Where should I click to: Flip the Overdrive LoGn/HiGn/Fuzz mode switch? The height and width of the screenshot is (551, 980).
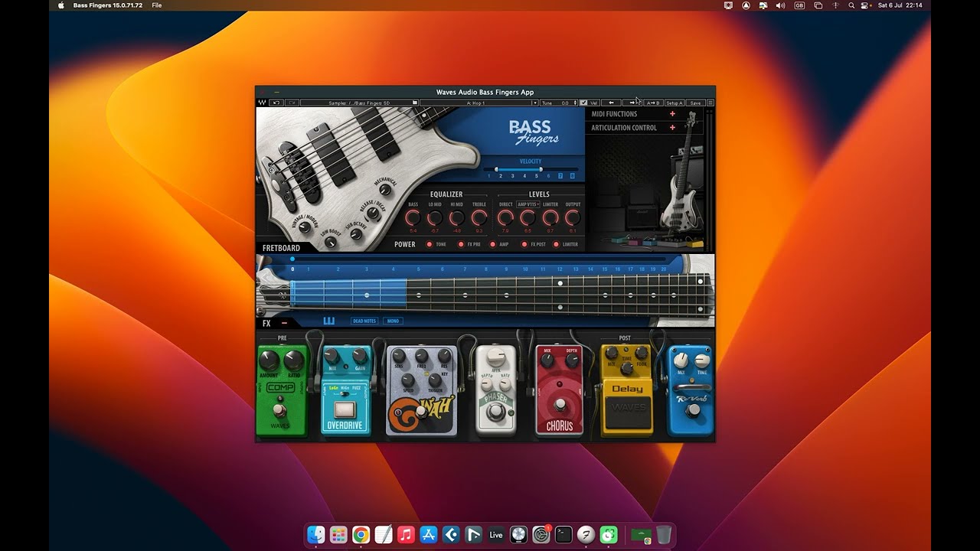[x=345, y=393]
